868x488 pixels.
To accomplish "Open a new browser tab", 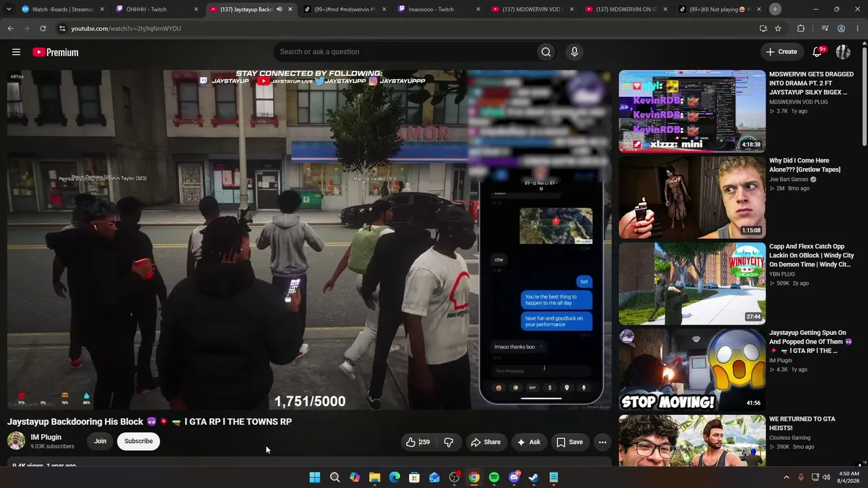I will point(775,9).
